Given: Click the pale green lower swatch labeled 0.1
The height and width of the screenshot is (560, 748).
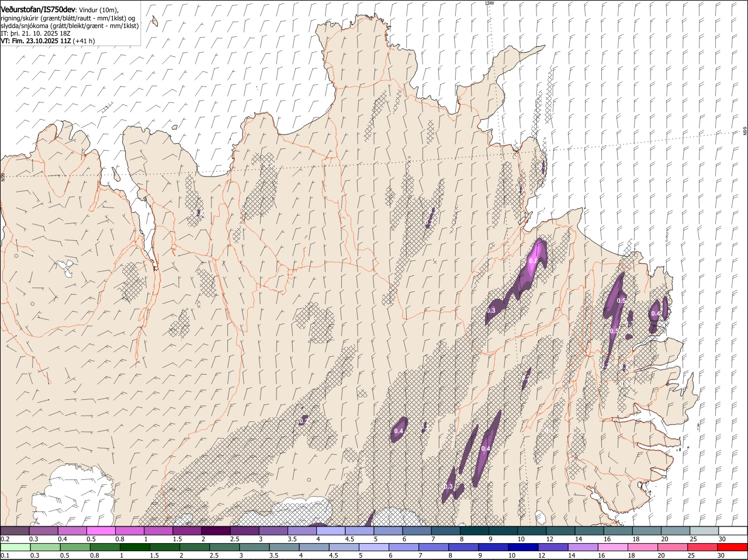Looking at the screenshot, I should [15, 547].
